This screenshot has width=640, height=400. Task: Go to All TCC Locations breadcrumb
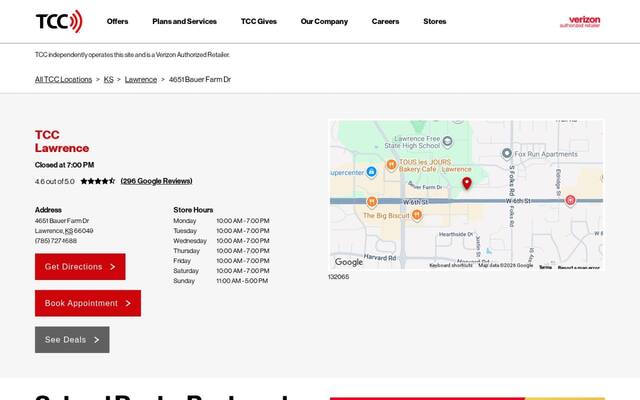(x=63, y=80)
